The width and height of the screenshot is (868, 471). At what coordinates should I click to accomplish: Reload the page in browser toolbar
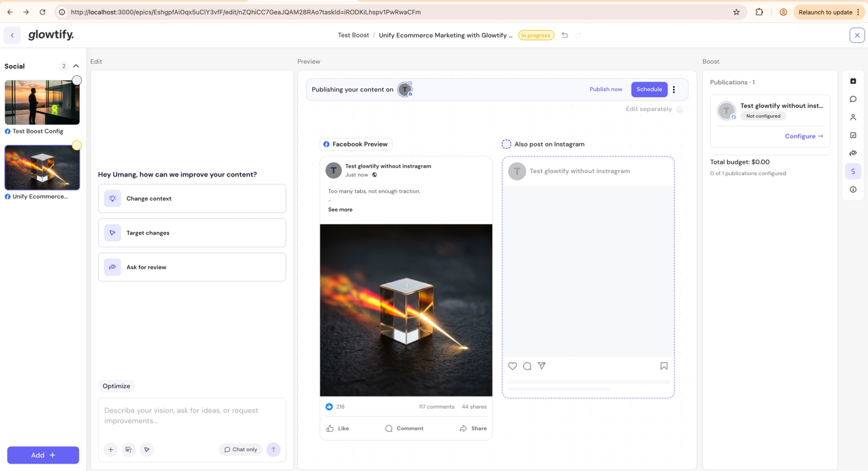pyautogui.click(x=42, y=12)
